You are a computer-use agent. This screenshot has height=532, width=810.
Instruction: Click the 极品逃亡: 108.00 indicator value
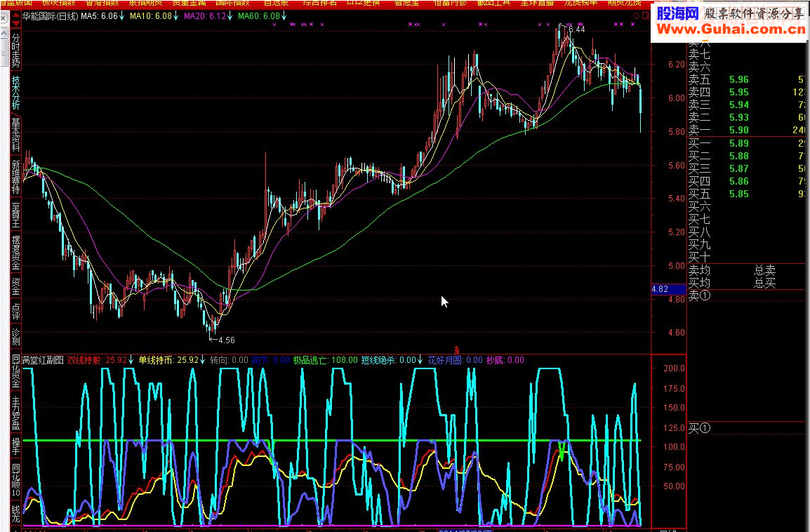(326, 360)
